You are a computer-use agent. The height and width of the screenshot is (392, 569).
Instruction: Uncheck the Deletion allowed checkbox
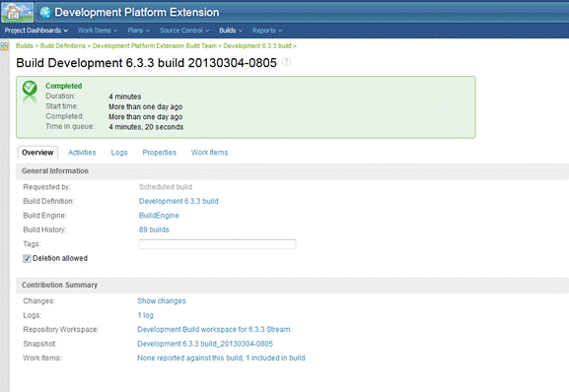(27, 258)
